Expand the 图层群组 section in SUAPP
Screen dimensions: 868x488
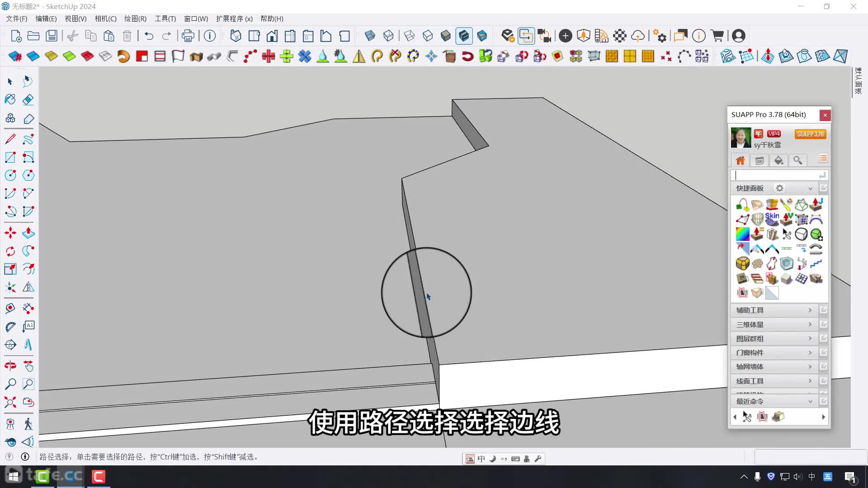[774, 338]
